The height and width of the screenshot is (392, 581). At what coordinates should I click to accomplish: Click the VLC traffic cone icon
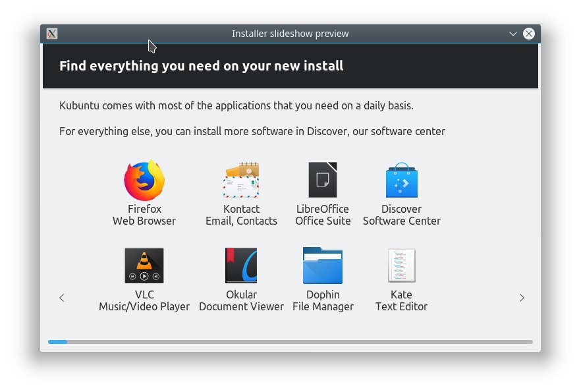[144, 266]
